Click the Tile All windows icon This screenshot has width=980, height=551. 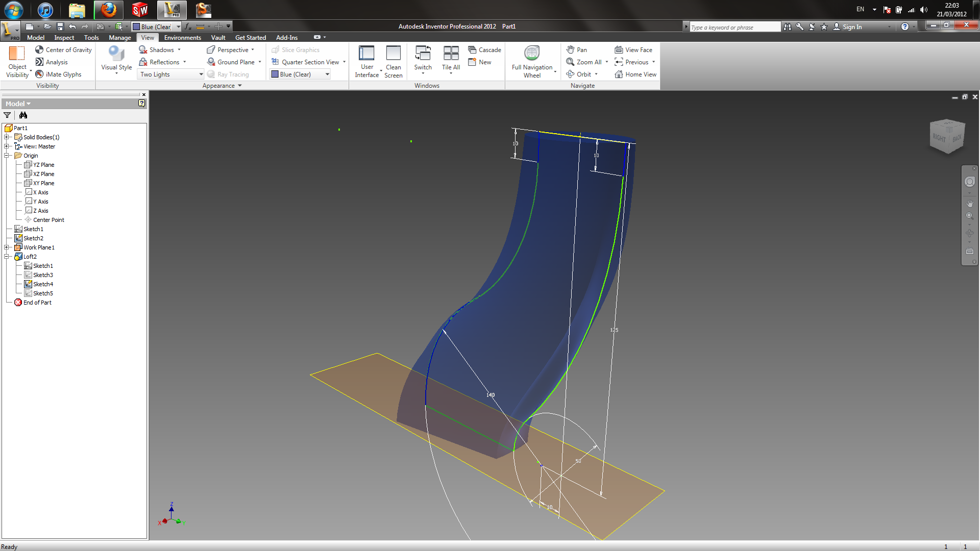451,54
